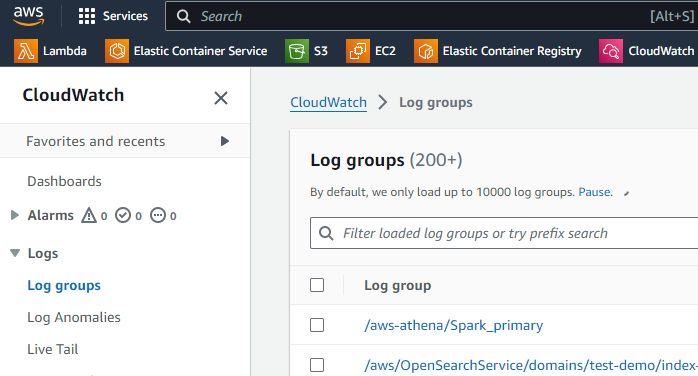Open the EC2 shortcut icon
Viewport: 698px width, 376px height.
click(358, 51)
